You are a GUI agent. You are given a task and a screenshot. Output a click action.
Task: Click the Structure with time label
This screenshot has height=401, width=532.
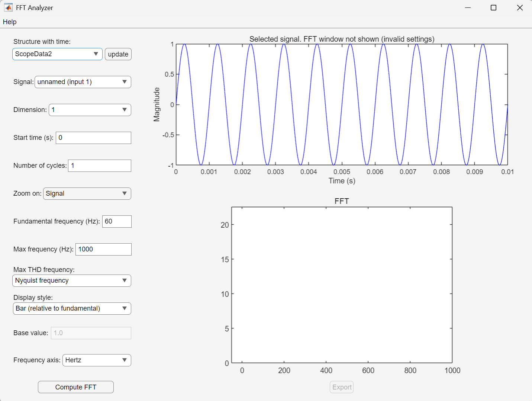(42, 42)
